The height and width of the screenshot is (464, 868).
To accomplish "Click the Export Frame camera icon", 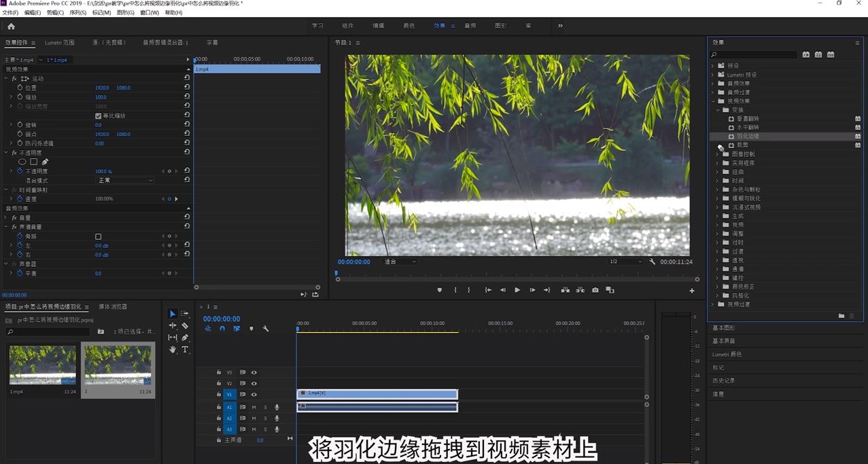I will tap(595, 290).
